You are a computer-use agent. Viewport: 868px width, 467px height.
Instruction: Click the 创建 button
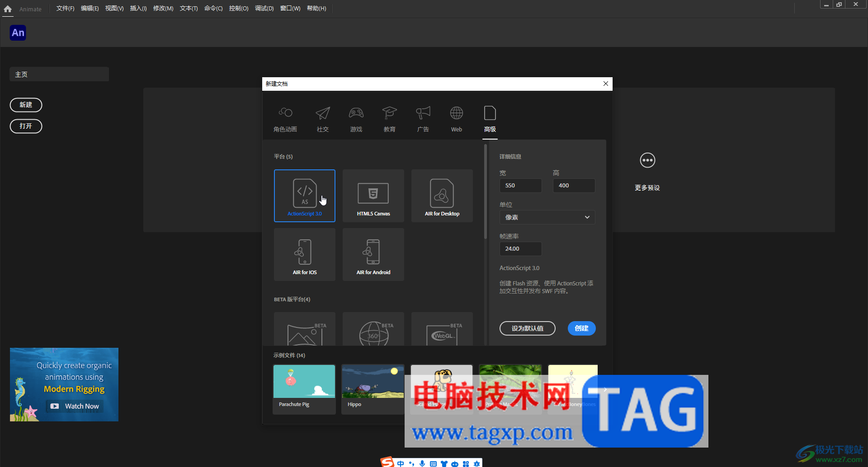(581, 328)
